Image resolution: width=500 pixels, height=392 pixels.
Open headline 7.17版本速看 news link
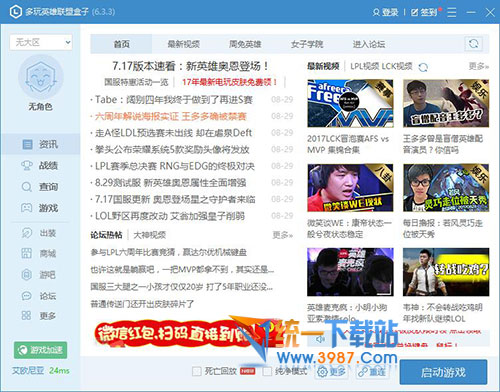click(191, 66)
